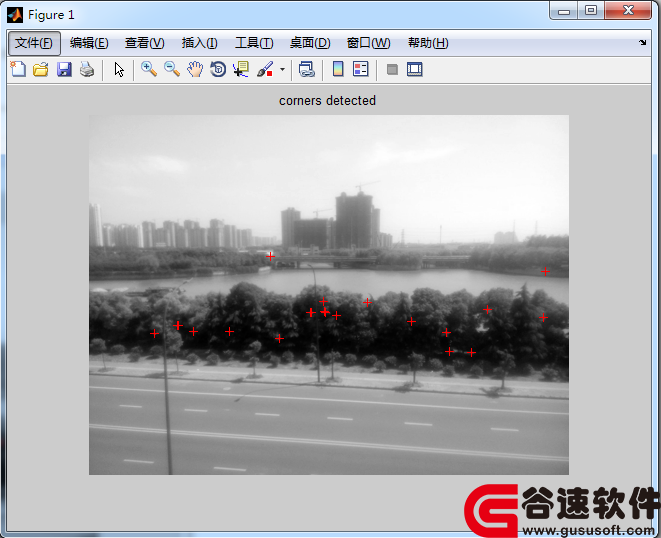Viewport: 661px width, 538px height.
Task: Save the figure with the floppy disk icon
Action: pyautogui.click(x=64, y=69)
